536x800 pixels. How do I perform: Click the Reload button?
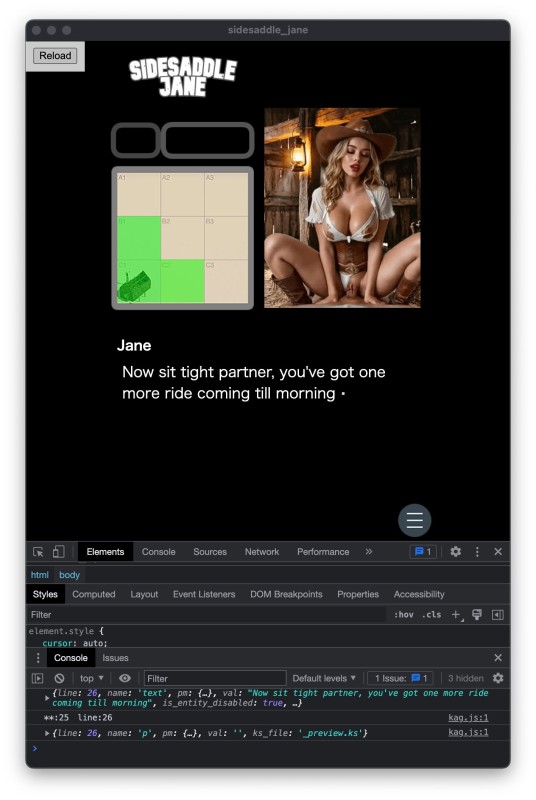55,56
